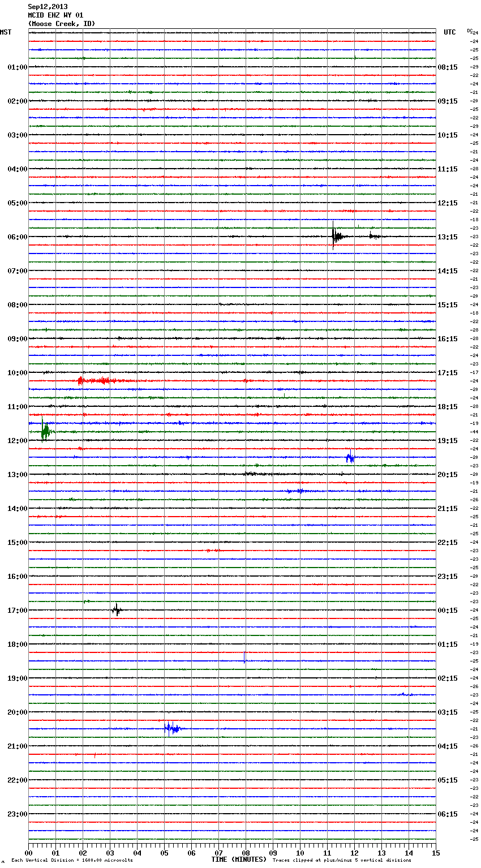Click the '17:00' MST hour label

click(18, 610)
